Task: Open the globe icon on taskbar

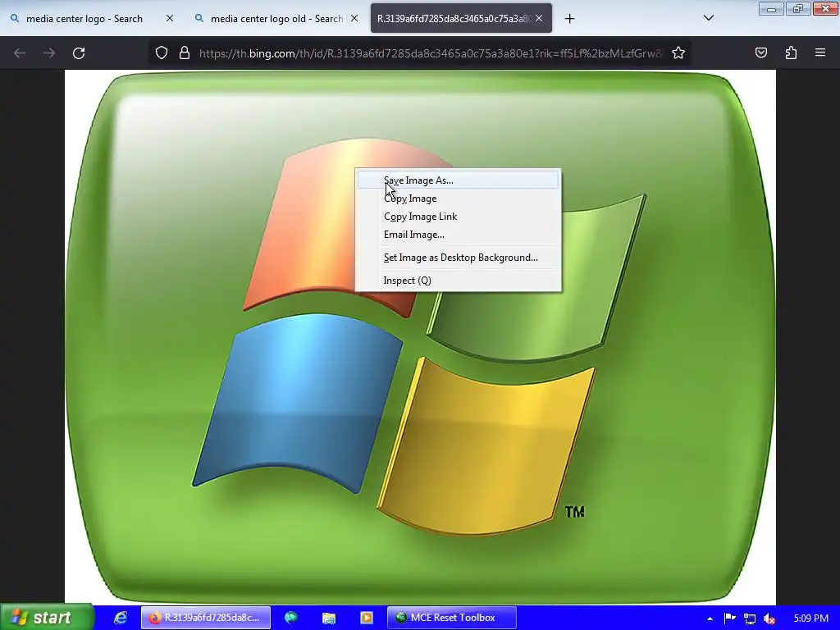Action: point(291,618)
